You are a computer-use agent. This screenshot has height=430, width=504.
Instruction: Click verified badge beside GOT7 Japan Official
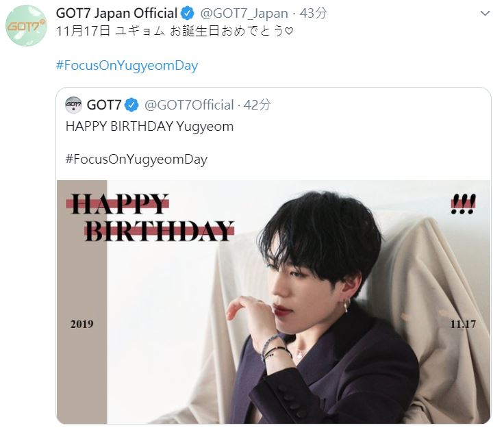click(x=187, y=13)
